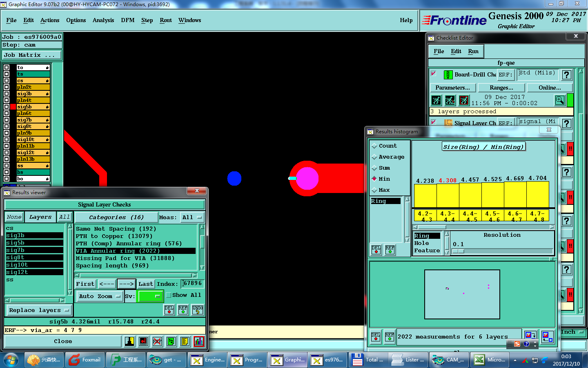Screen dimensions: 588x368
Task: Click the DEL icon beside the measurements text
Action: click(376, 337)
